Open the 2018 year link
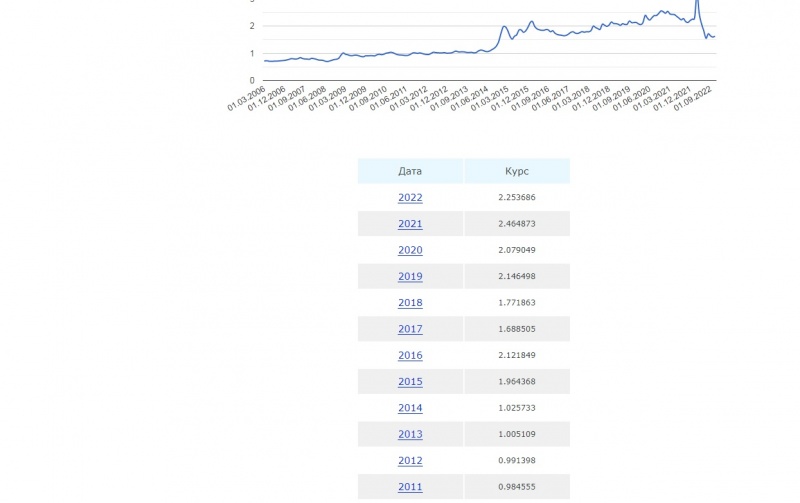800x503 pixels. point(410,303)
